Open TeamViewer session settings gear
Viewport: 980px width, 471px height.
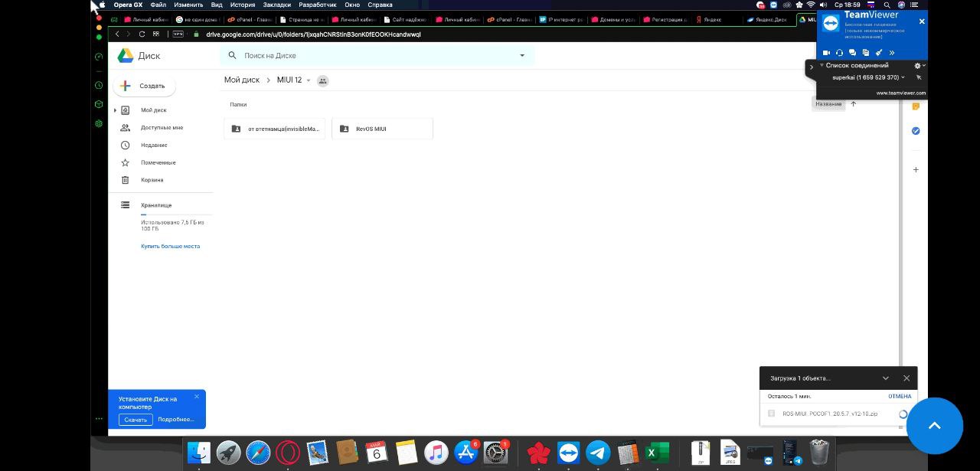(918, 66)
